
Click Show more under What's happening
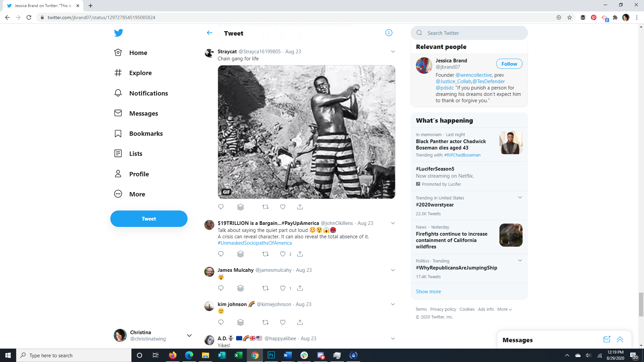[x=428, y=292]
